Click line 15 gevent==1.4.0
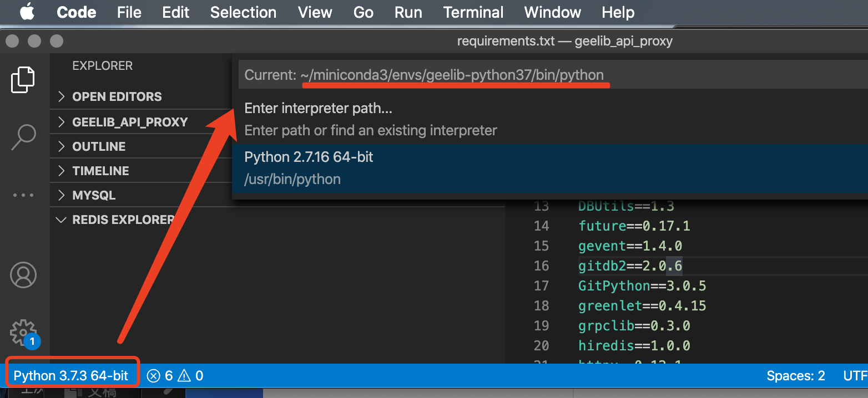The height and width of the screenshot is (398, 868). [630, 246]
